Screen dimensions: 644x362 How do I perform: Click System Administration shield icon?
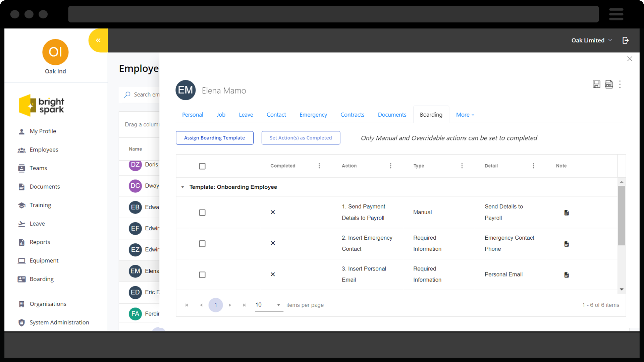pos(21,322)
